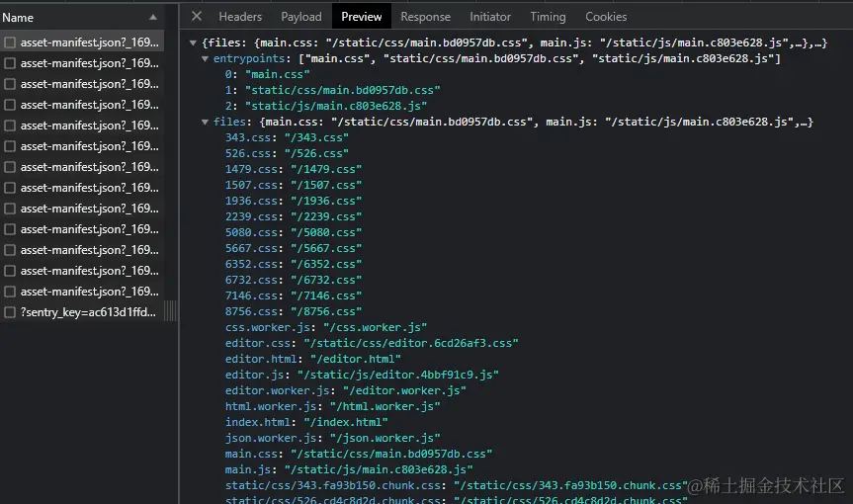Image resolution: width=853 pixels, height=504 pixels.
Task: Click the 343.css entry
Action: click(x=287, y=137)
